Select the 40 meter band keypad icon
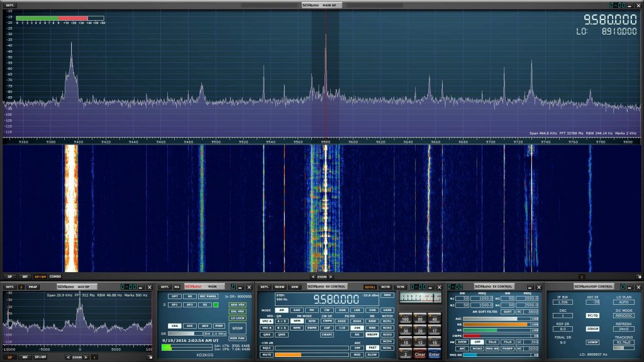 (435, 319)
